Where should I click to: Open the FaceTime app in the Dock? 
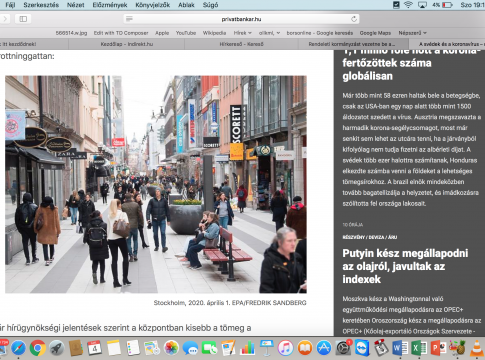(209, 348)
